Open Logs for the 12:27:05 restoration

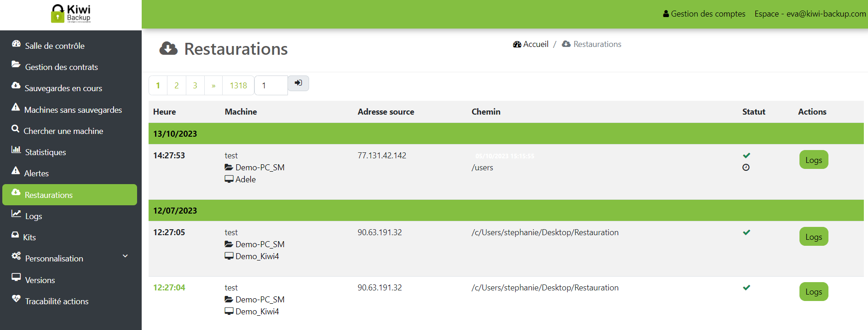(814, 237)
